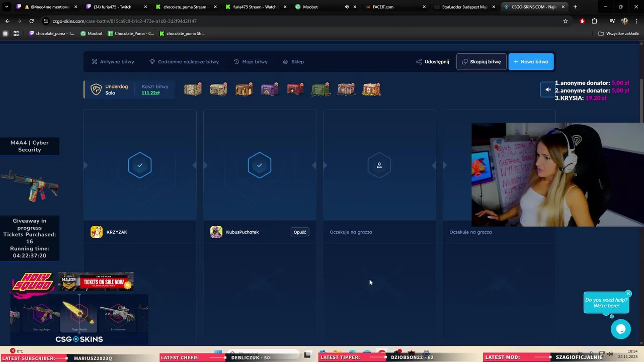The image size is (644, 362).
Task: Close the Moobot tab
Action: pyautogui.click(x=355, y=7)
